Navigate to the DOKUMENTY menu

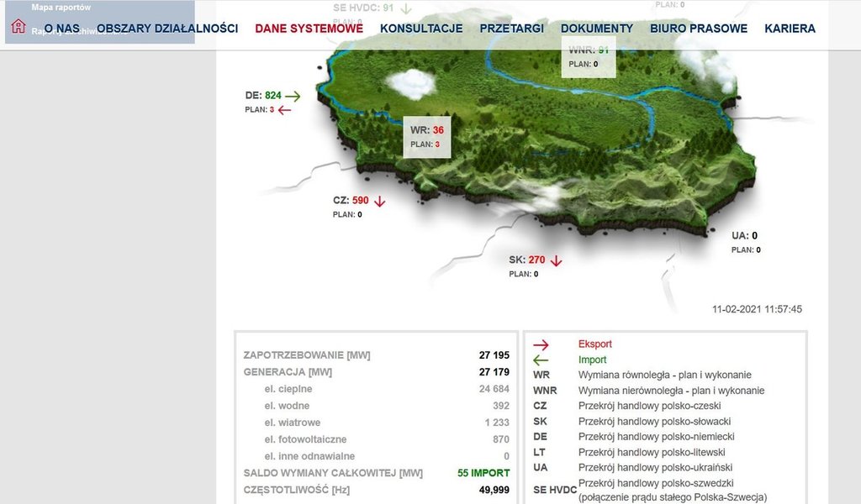(x=597, y=29)
